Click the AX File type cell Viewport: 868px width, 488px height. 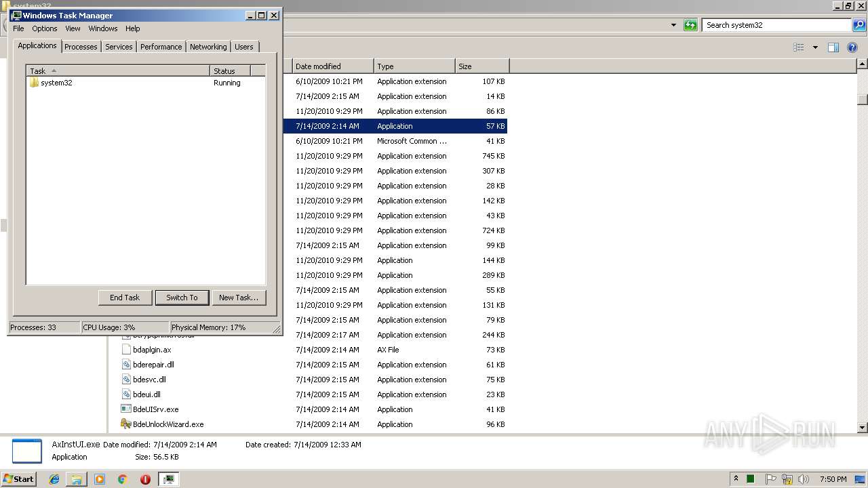click(x=388, y=350)
